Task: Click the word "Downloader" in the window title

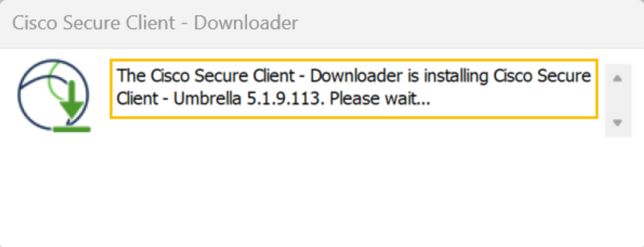Action: click(246, 23)
